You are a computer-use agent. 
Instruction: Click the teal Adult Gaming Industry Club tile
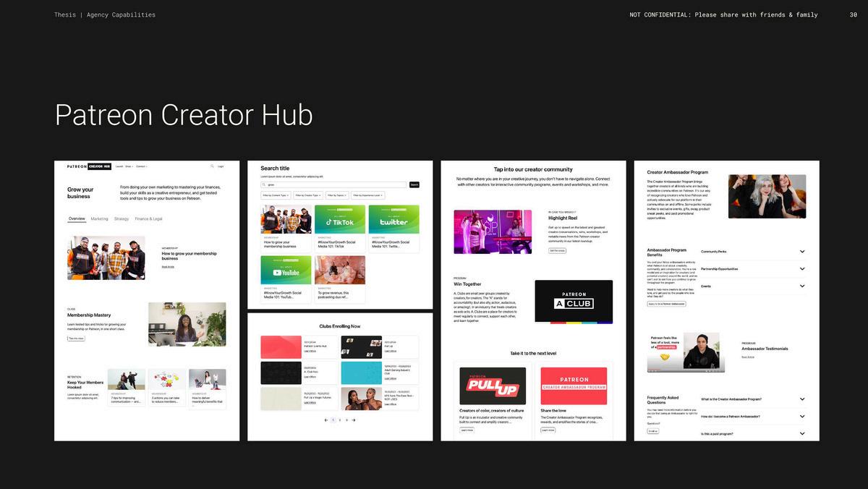pos(361,373)
